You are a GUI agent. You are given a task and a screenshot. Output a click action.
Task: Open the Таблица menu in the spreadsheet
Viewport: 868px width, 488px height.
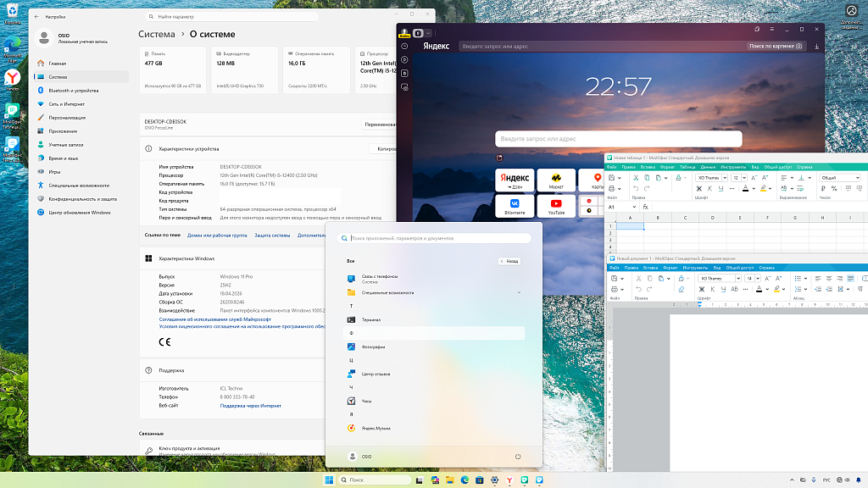point(687,167)
